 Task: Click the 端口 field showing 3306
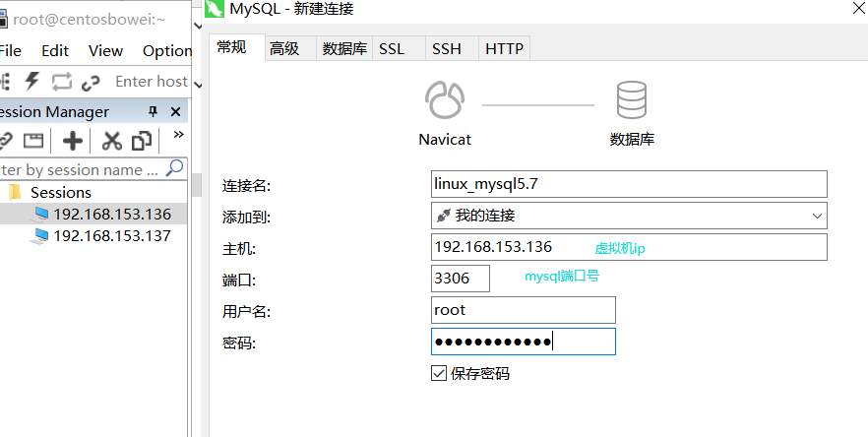click(x=460, y=278)
